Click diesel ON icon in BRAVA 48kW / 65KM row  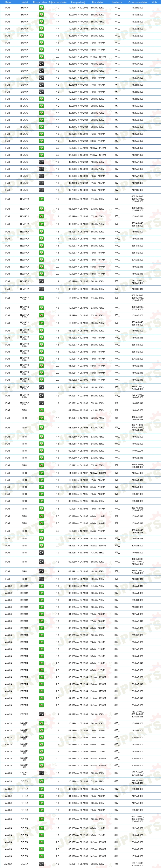tap(41, 64)
